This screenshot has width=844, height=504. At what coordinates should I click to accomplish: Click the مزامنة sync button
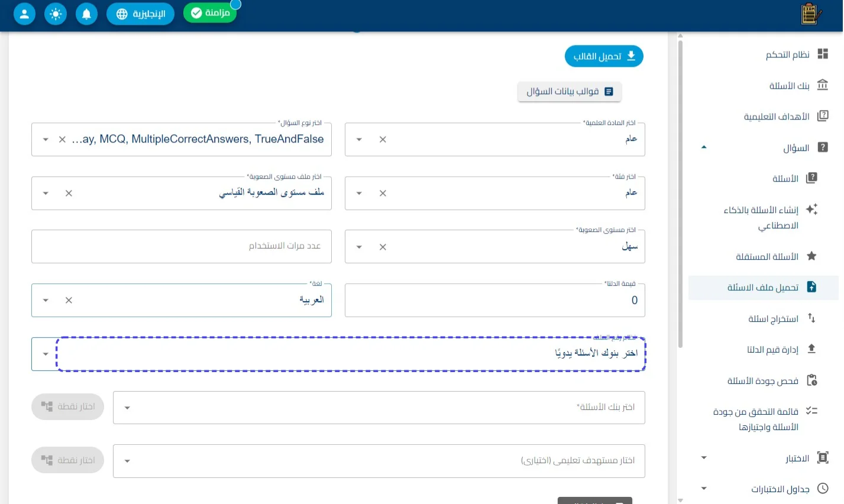tap(210, 13)
